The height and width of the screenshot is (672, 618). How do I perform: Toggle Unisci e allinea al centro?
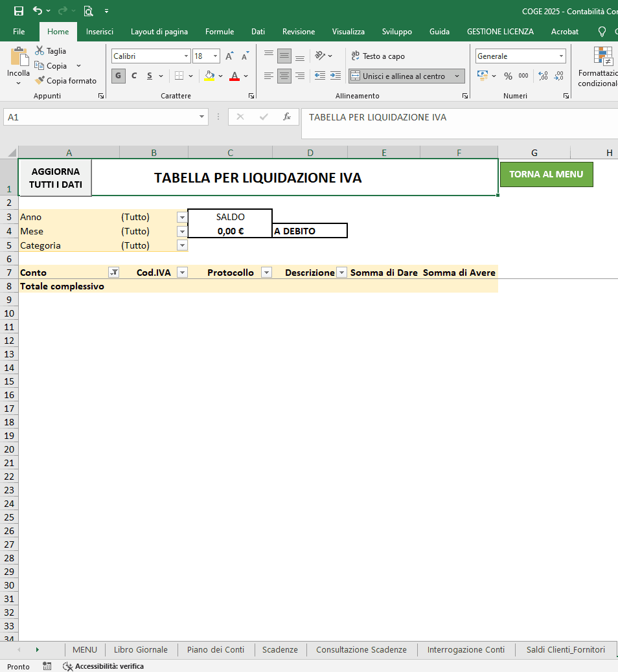click(x=399, y=76)
